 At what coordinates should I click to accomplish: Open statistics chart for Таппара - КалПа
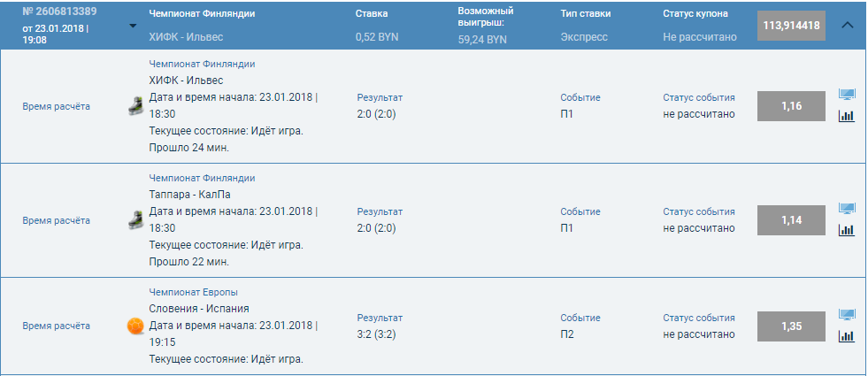click(847, 230)
